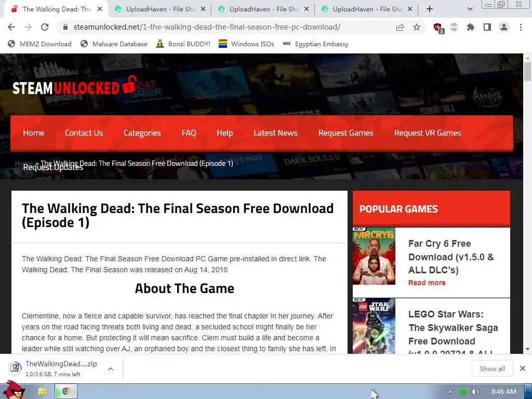Open Far Cry 6 Free Download title
This screenshot has width=532, height=399.
coord(451,257)
